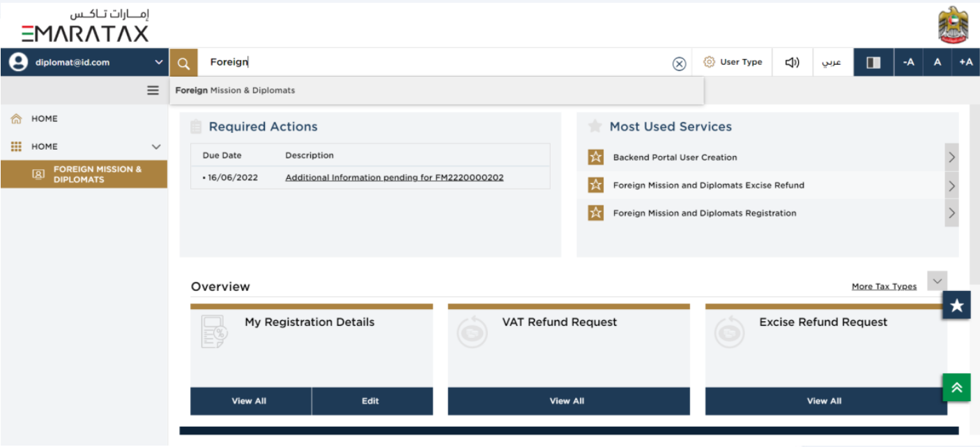
Task: Click star icon beside Diplomats Registration
Action: click(x=595, y=213)
